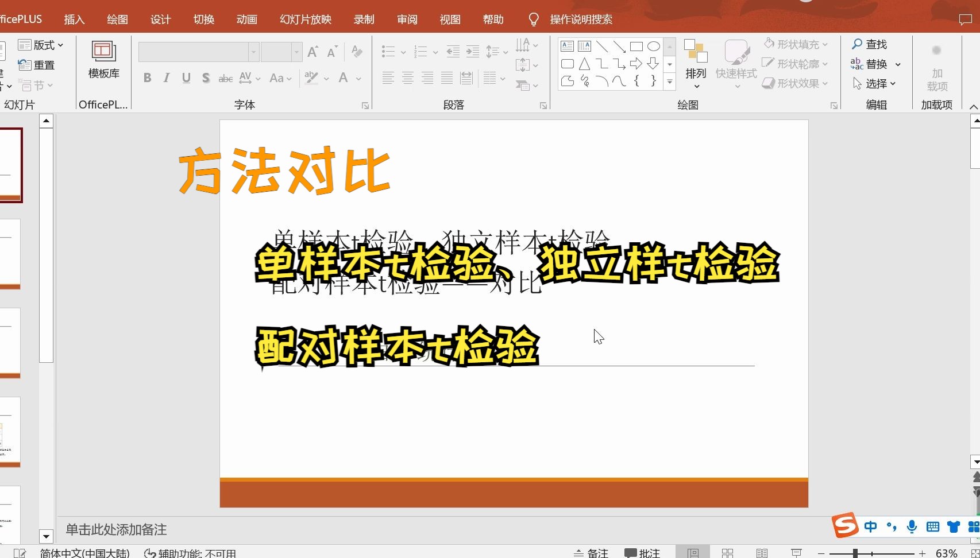The height and width of the screenshot is (558, 980).
Task: Switch to Reading view
Action: click(762, 553)
